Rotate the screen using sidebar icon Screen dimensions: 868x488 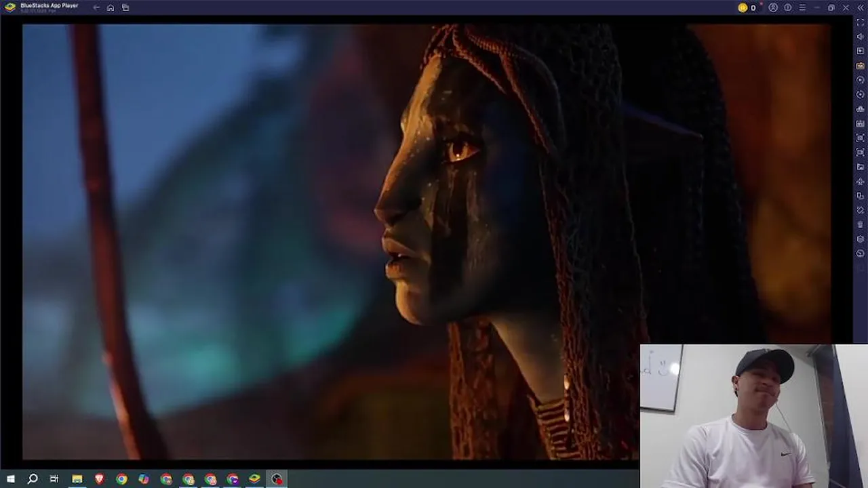pyautogui.click(x=861, y=196)
